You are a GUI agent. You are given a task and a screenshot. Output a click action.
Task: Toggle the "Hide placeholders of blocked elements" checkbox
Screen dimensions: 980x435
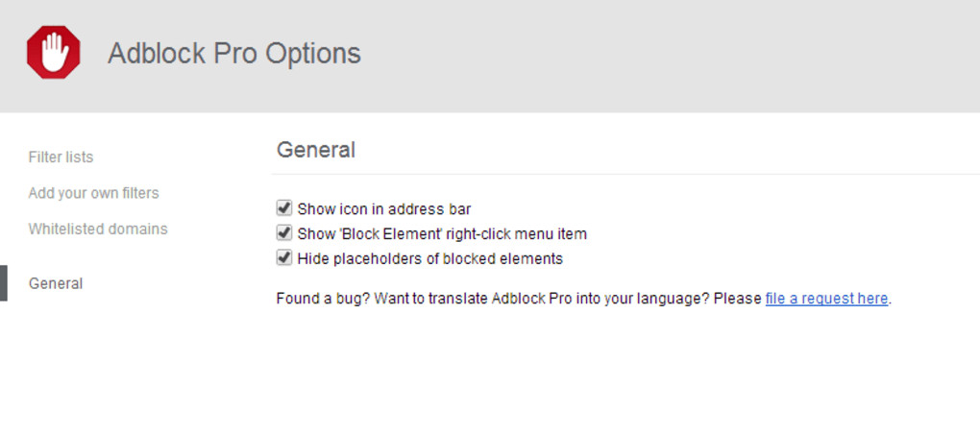click(283, 257)
